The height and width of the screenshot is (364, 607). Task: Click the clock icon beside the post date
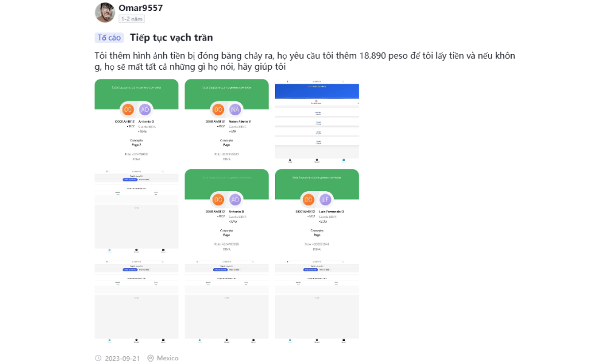pos(98,358)
